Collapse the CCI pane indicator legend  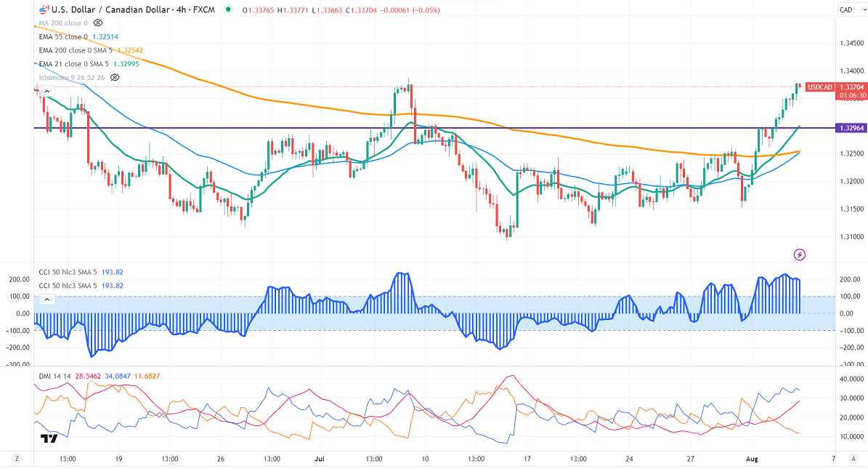[x=47, y=300]
